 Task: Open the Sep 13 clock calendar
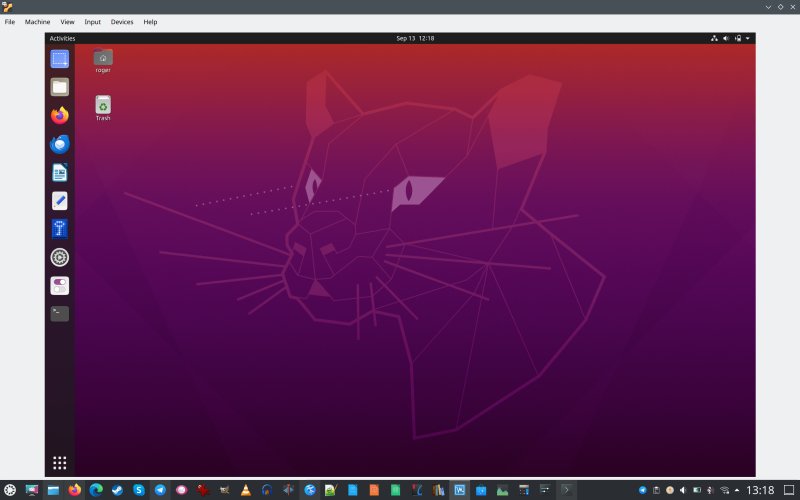pyautogui.click(x=414, y=38)
